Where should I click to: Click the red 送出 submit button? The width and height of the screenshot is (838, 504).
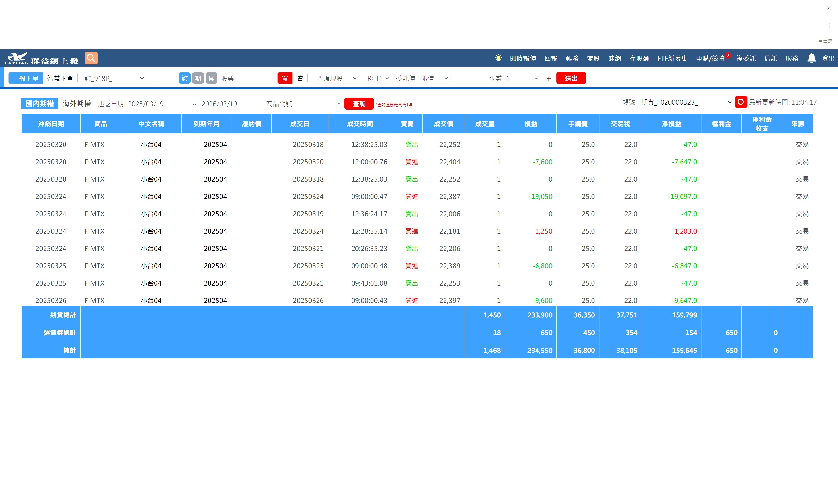(x=571, y=78)
